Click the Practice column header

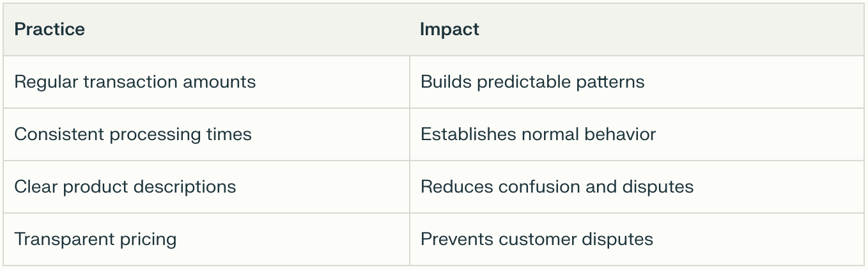pyautogui.click(x=50, y=29)
